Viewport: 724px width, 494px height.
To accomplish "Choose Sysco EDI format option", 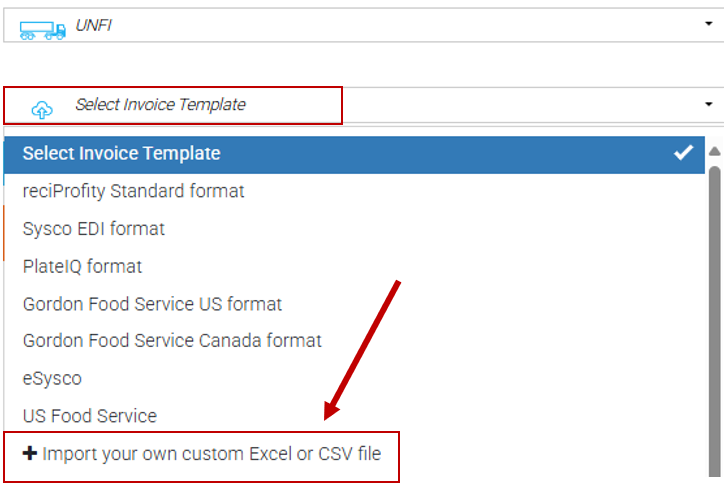I will point(94,228).
